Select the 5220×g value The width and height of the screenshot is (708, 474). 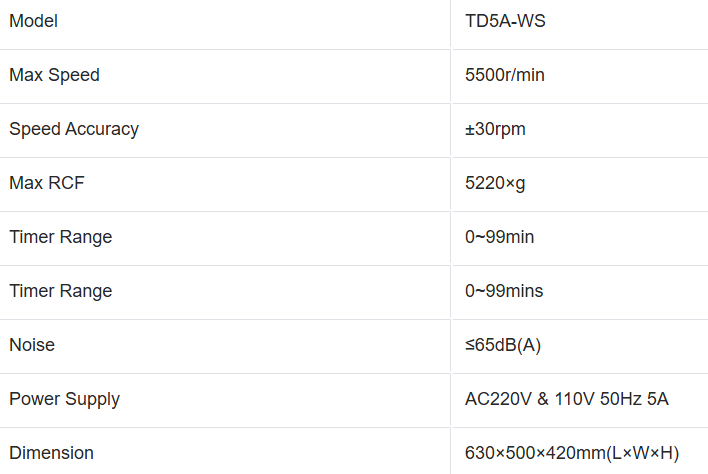(x=495, y=183)
